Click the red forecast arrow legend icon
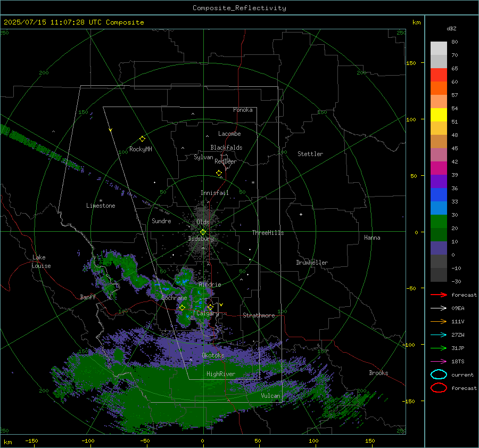 pyautogui.click(x=439, y=295)
